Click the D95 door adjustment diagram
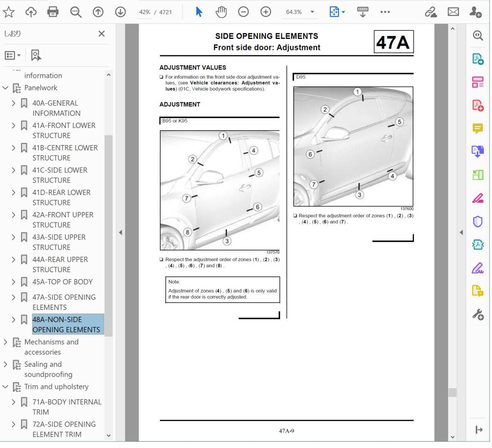Screen dimensions: 492x448 click(x=353, y=146)
